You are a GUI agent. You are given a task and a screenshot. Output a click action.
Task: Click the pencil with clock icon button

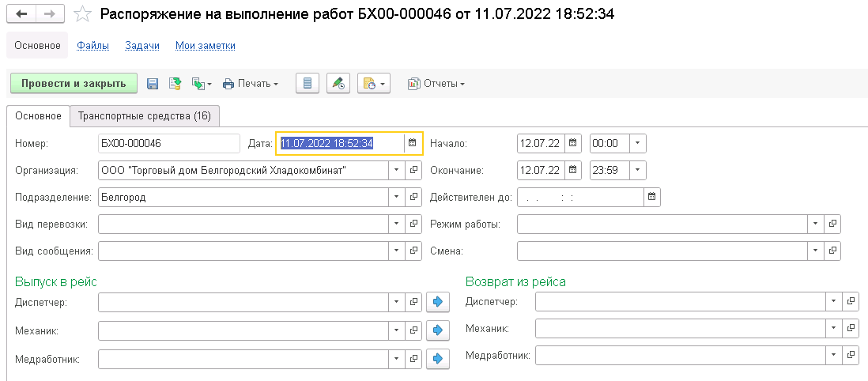[x=338, y=84]
